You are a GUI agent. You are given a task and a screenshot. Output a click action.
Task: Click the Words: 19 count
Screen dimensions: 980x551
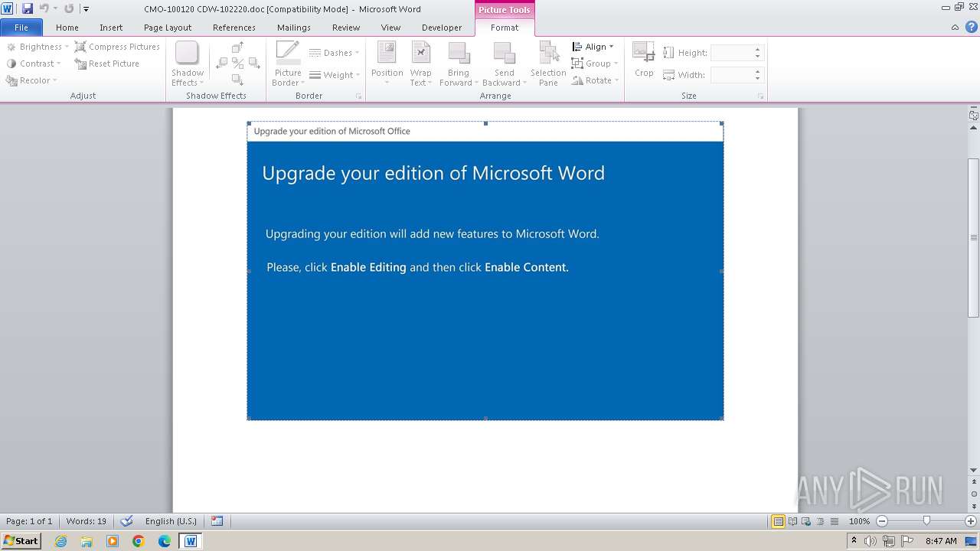click(87, 521)
